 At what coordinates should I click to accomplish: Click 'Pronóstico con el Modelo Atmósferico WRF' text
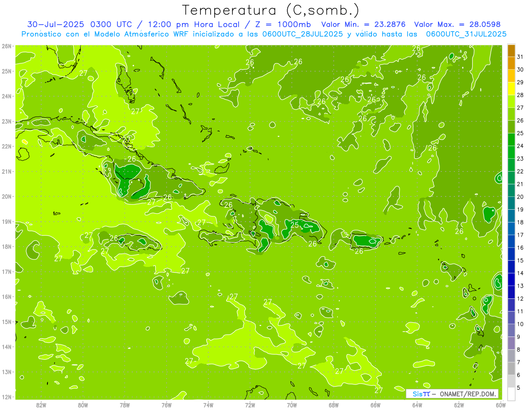pyautogui.click(x=105, y=34)
